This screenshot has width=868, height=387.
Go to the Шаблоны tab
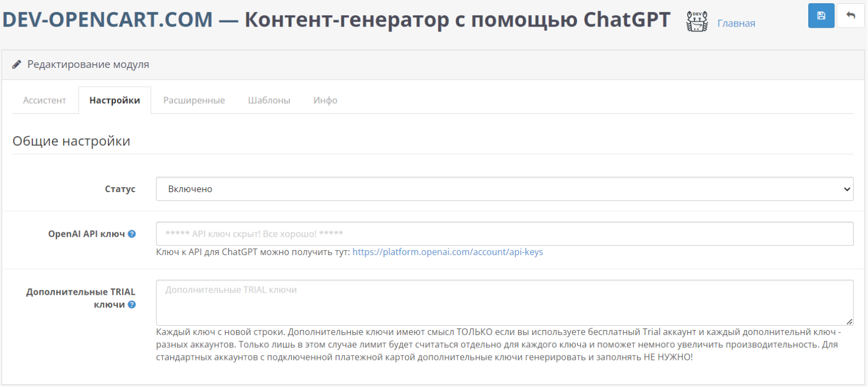[x=269, y=100]
